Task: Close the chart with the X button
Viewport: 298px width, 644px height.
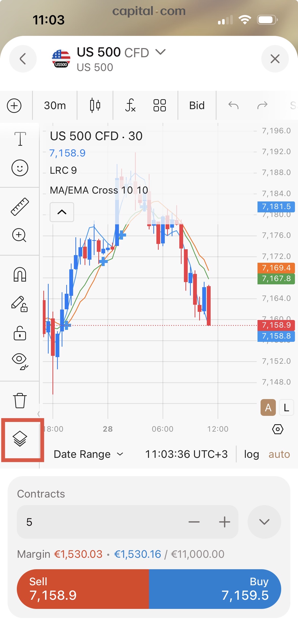Action: [275, 59]
